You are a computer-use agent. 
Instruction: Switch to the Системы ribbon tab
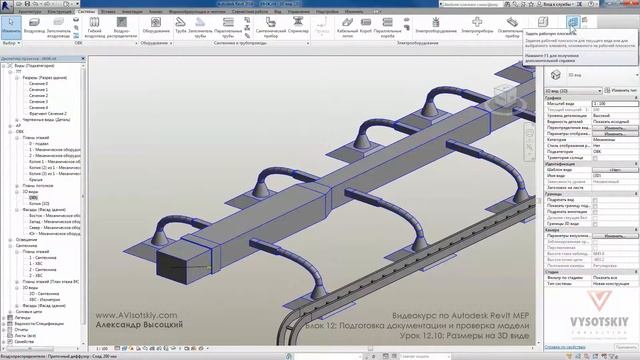[87, 11]
